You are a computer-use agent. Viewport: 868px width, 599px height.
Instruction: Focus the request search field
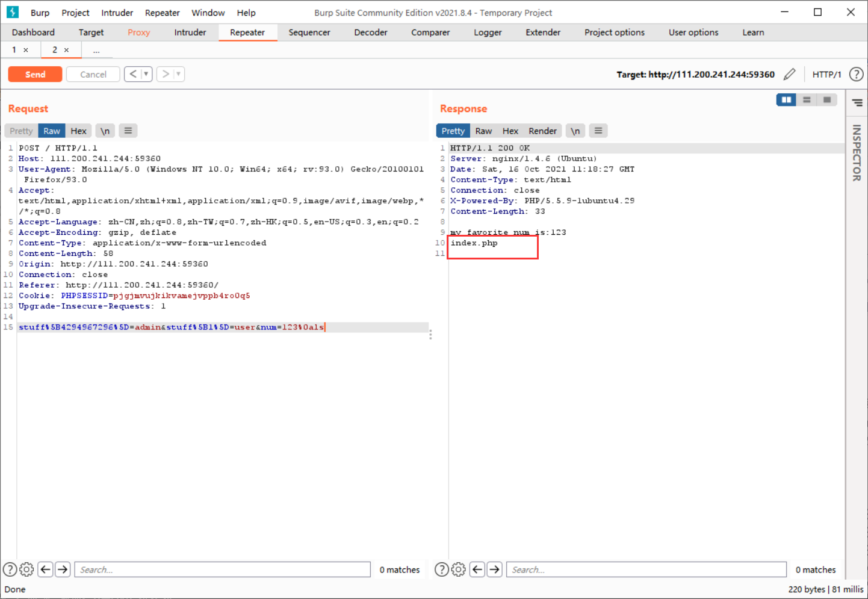[222, 570]
